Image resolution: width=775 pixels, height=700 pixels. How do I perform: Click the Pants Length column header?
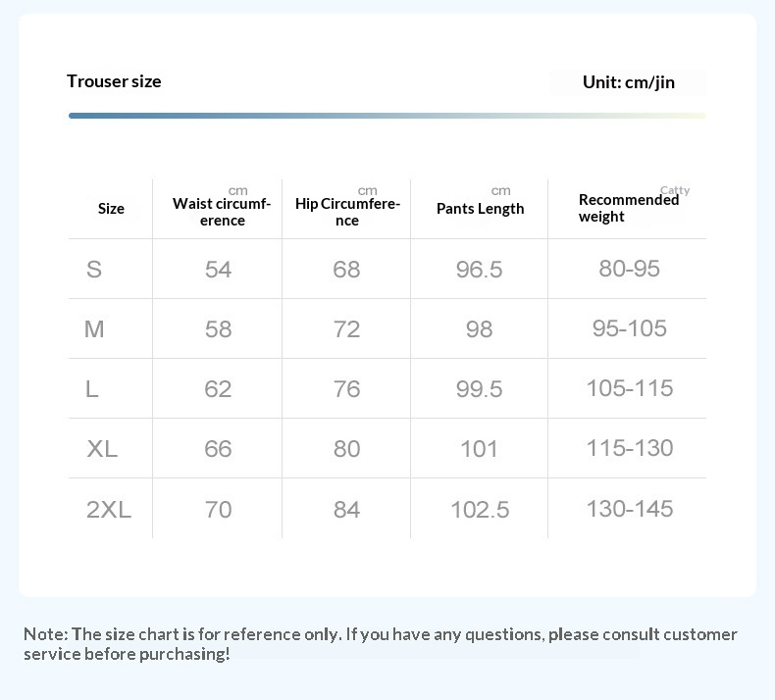coord(480,209)
